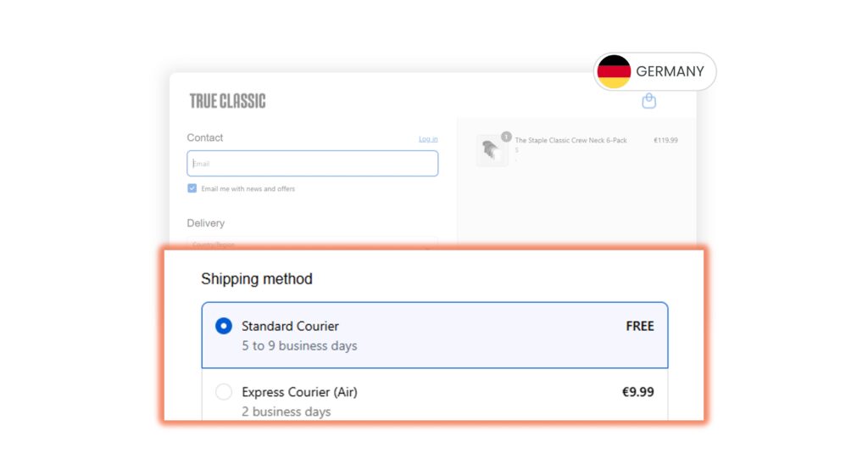This screenshot has height=476, width=868.
Task: Click the True Classic logo
Action: pyautogui.click(x=227, y=101)
